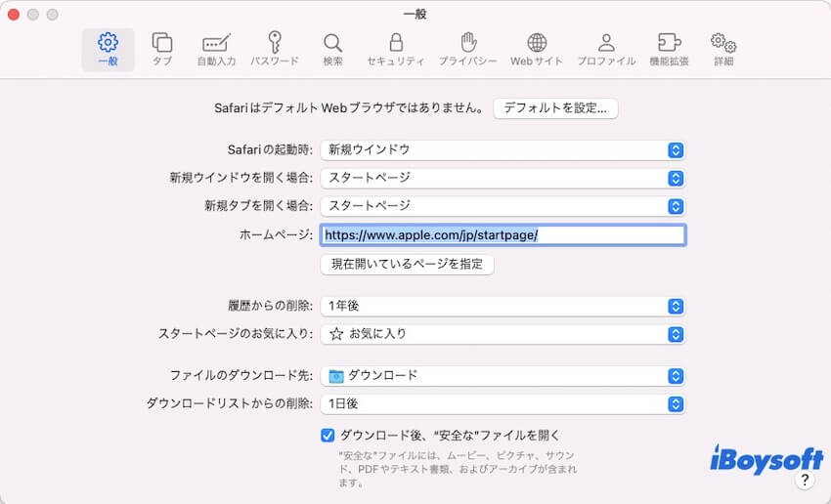The height and width of the screenshot is (504, 831).
Task: Open the 詳細 (Advanced) gears pane
Action: point(723,50)
